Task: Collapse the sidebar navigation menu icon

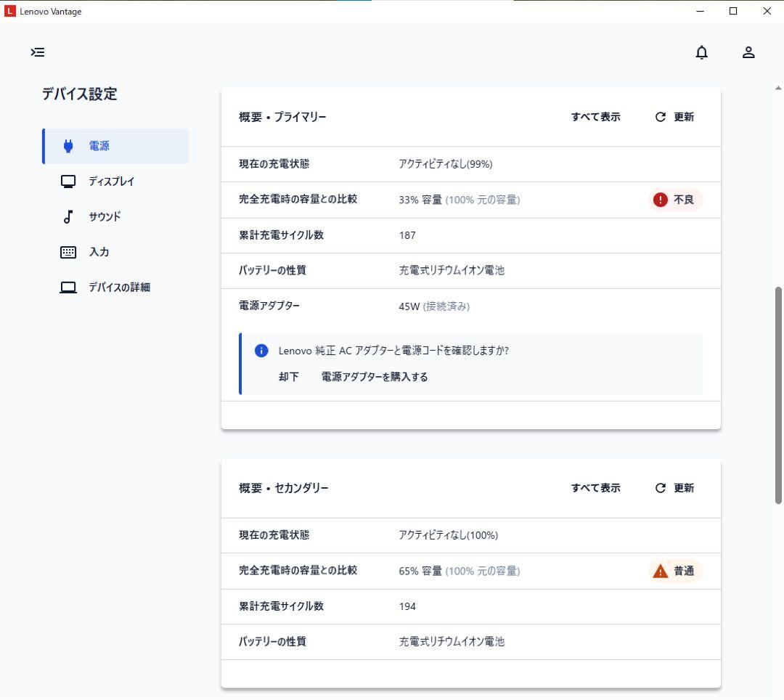Action: [x=38, y=52]
